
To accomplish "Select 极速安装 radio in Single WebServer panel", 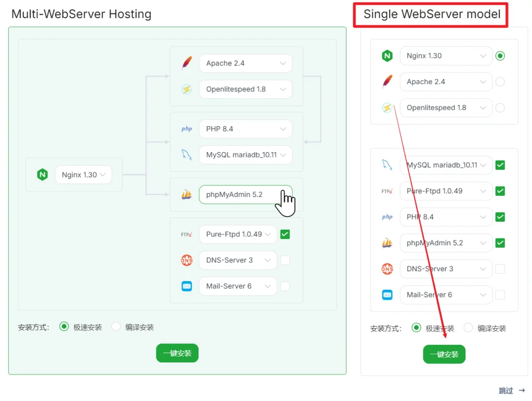I will (416, 328).
